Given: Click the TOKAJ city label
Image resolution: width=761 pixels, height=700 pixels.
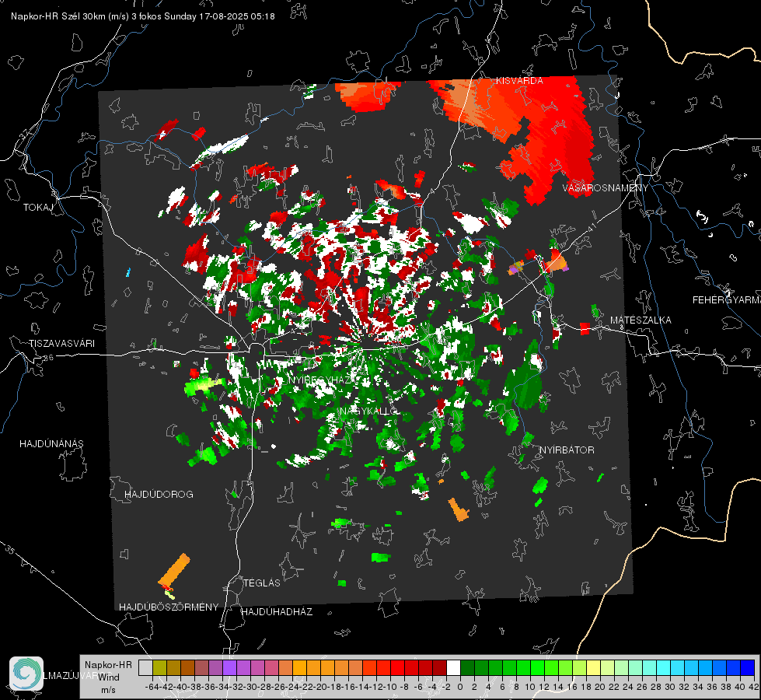Looking at the screenshot, I should (x=38, y=208).
